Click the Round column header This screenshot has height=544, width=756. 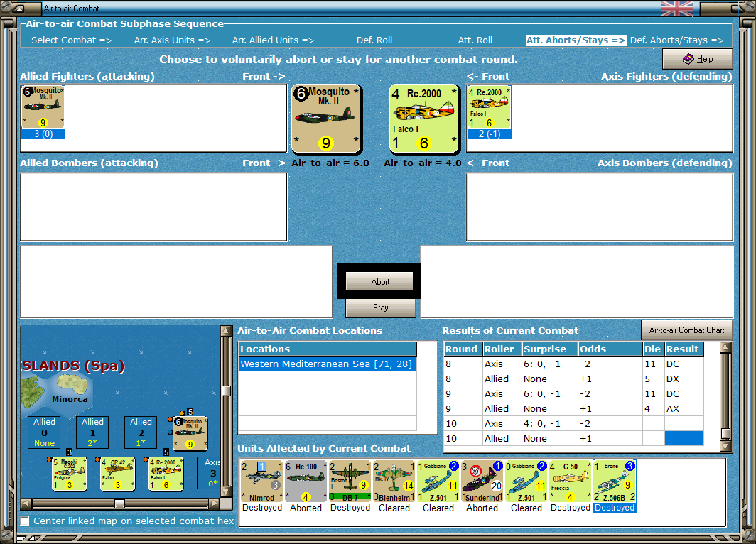(x=463, y=349)
